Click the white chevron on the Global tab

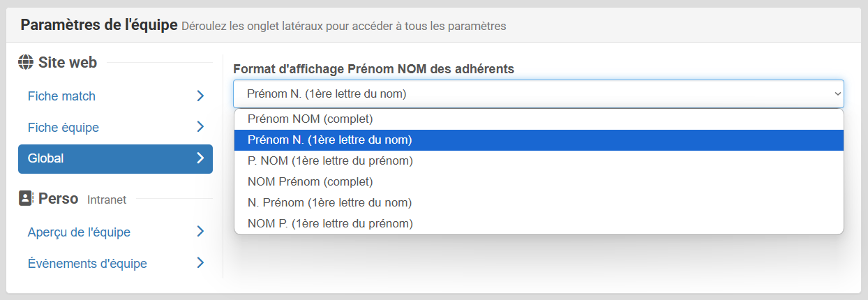click(200, 158)
